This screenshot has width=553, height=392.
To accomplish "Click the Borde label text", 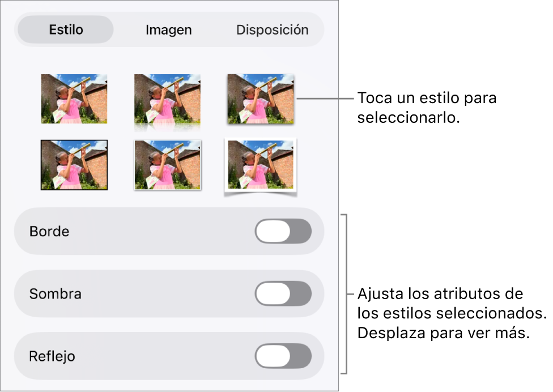I will [x=49, y=231].
